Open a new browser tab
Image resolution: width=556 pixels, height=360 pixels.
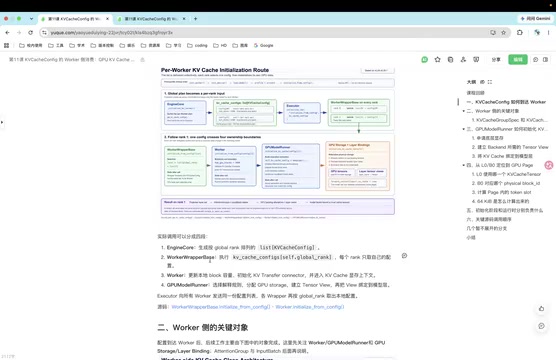pos(195,19)
